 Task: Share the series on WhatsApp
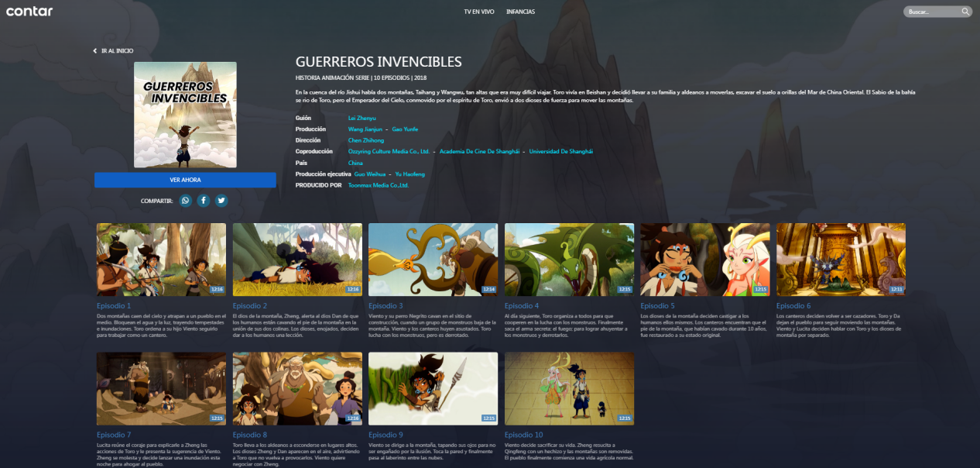186,201
